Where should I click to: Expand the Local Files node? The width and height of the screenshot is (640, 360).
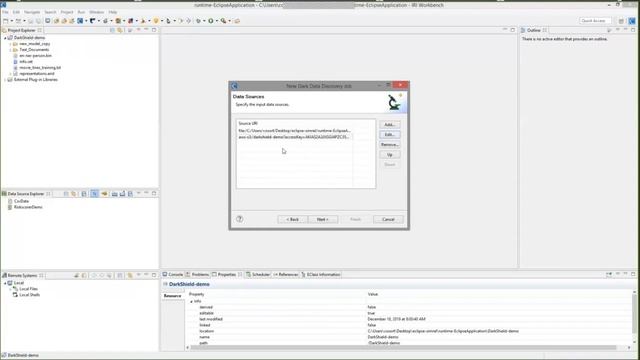(x=11, y=289)
